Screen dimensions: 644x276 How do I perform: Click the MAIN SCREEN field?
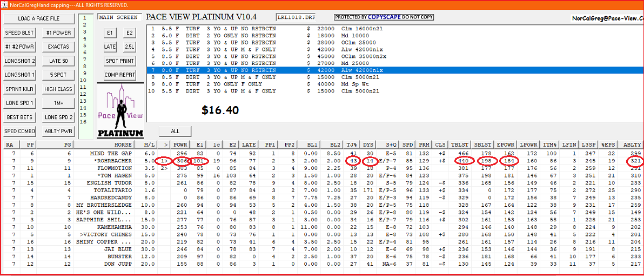click(119, 17)
